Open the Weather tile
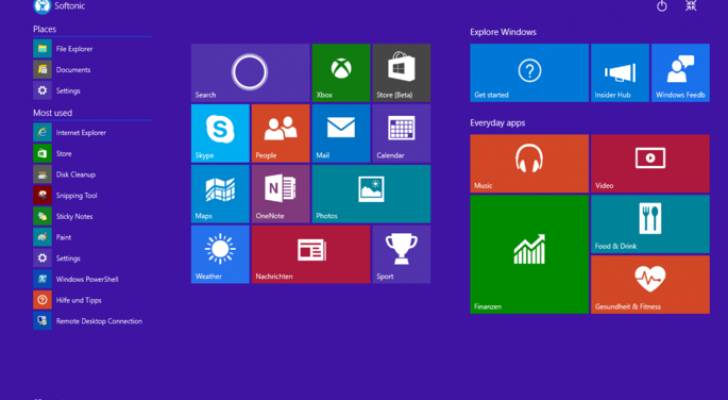Viewport: 728px width, 400px height. point(220,254)
